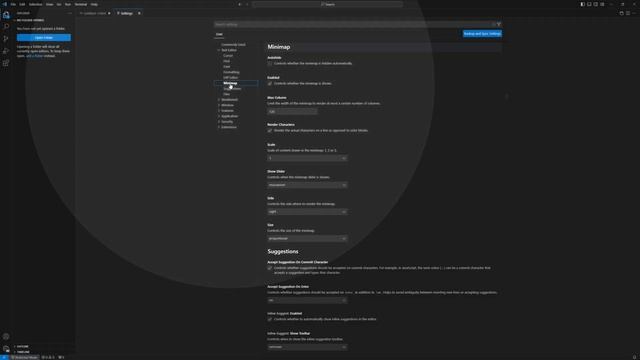Open the Run and Debug view
640x360 pixels.
point(6,51)
